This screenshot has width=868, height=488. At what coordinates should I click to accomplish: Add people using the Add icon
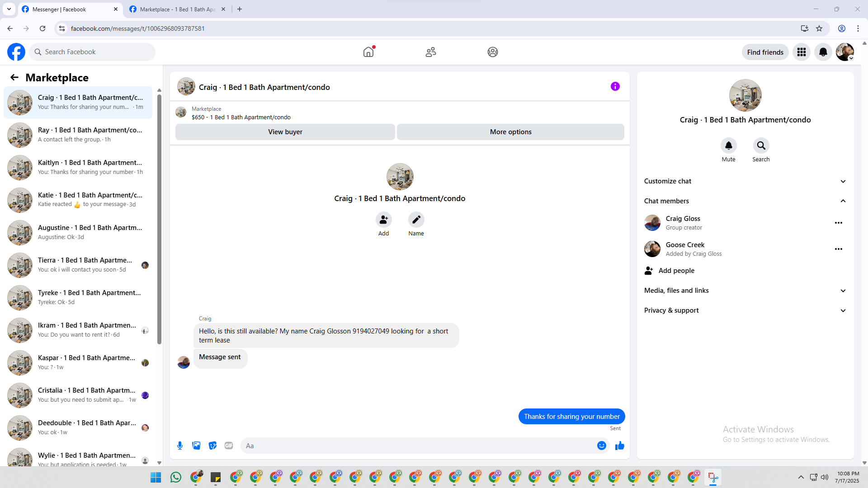coord(384,220)
